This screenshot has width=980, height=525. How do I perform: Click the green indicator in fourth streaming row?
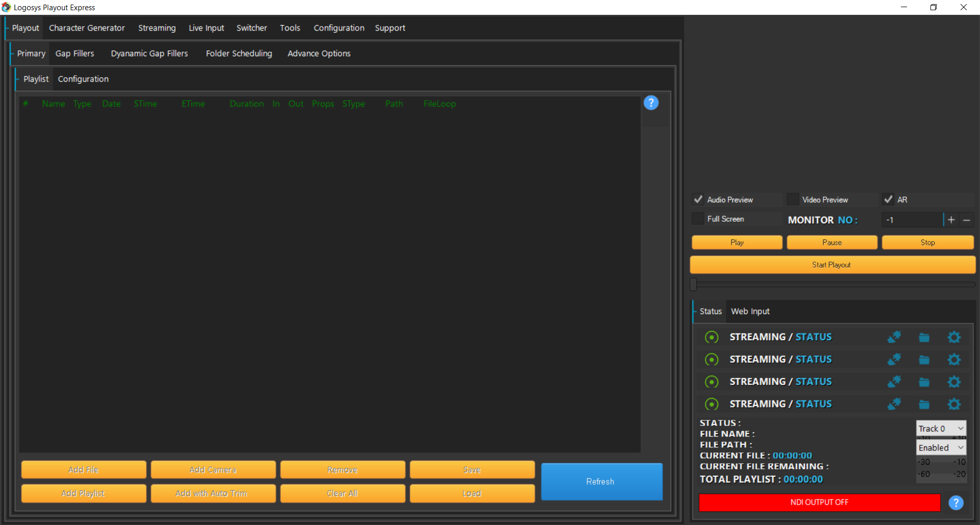coord(712,404)
